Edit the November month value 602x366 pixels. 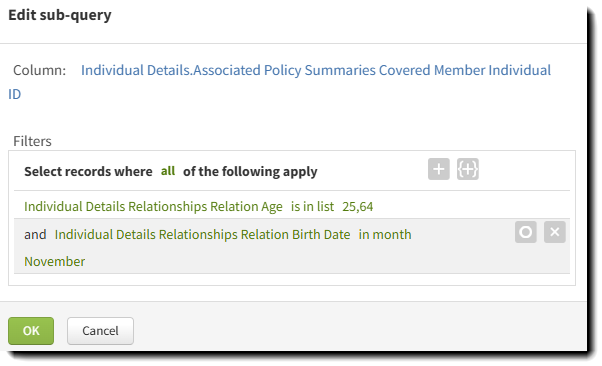pyautogui.click(x=55, y=262)
